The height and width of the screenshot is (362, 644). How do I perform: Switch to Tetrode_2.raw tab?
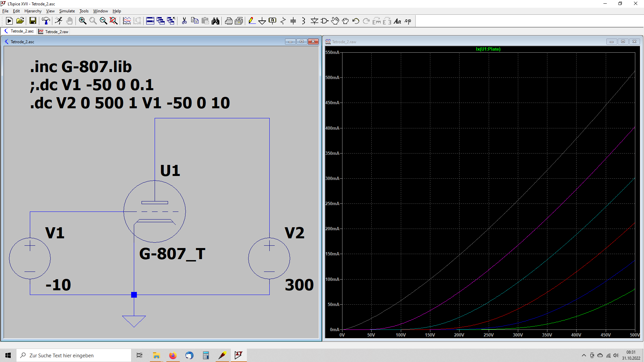(53, 32)
